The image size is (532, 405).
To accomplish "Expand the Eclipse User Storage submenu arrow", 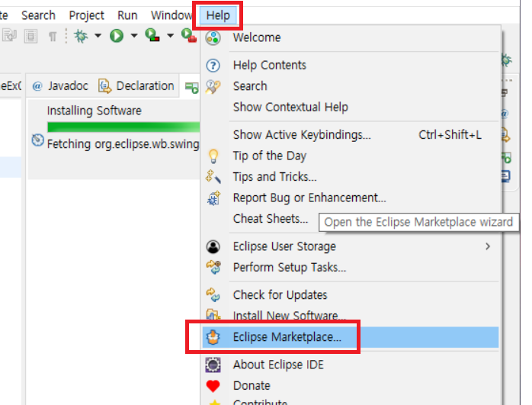I will click(x=488, y=246).
